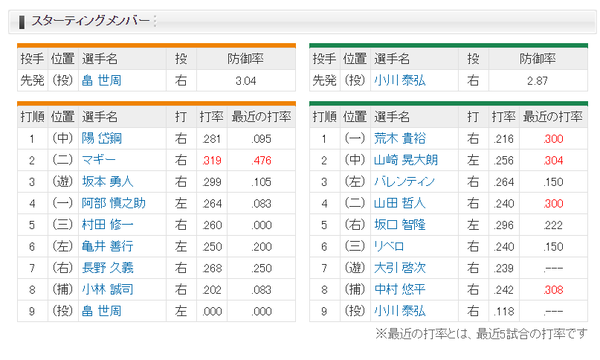Select 荒木 貴裕's red .300 recent average

[x=553, y=139]
